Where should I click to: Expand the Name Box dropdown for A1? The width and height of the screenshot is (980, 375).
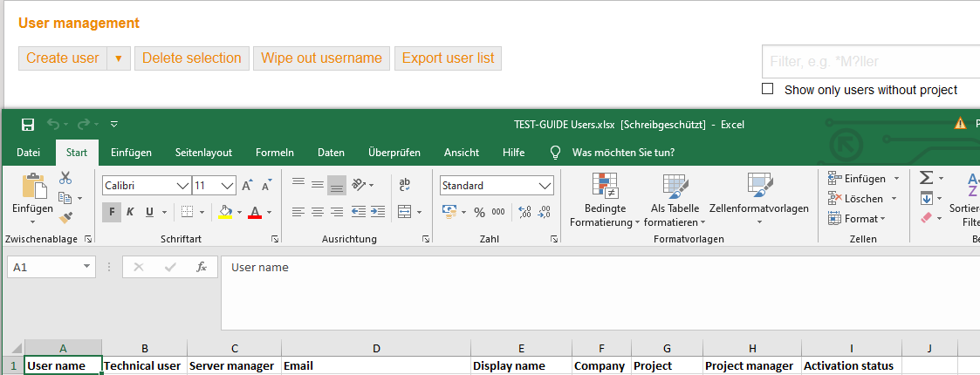pyautogui.click(x=87, y=267)
